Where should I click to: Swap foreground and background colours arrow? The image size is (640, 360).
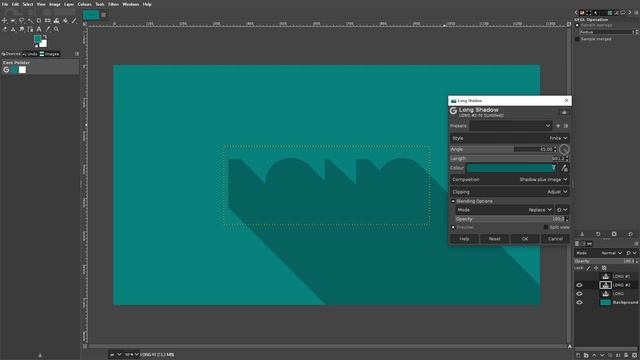tap(45, 36)
